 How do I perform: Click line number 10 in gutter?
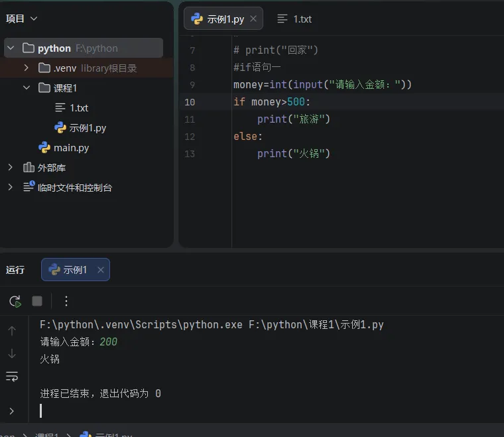(x=190, y=102)
